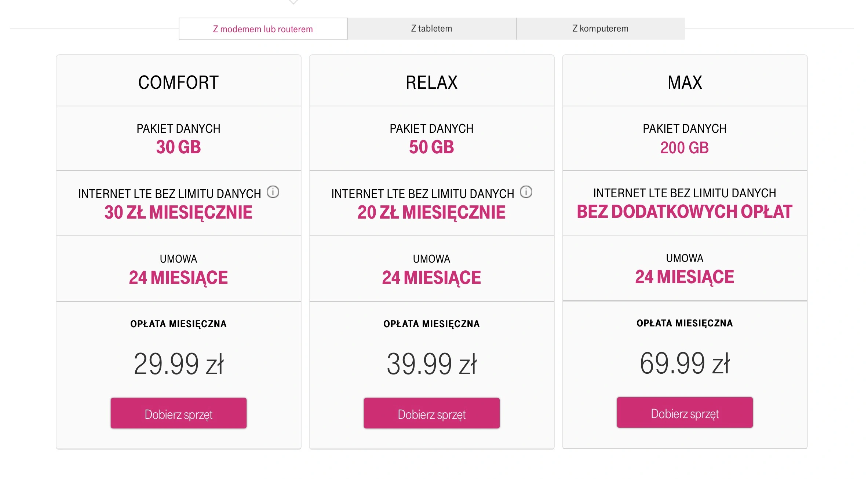Select the Z modemem lub routerem tab
Image resolution: width=868 pixels, height=479 pixels.
(263, 29)
